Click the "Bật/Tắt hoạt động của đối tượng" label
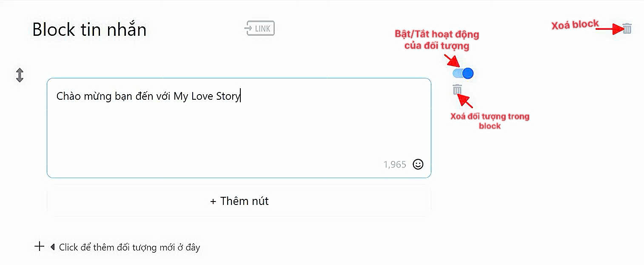This screenshot has width=644, height=265. [436, 40]
